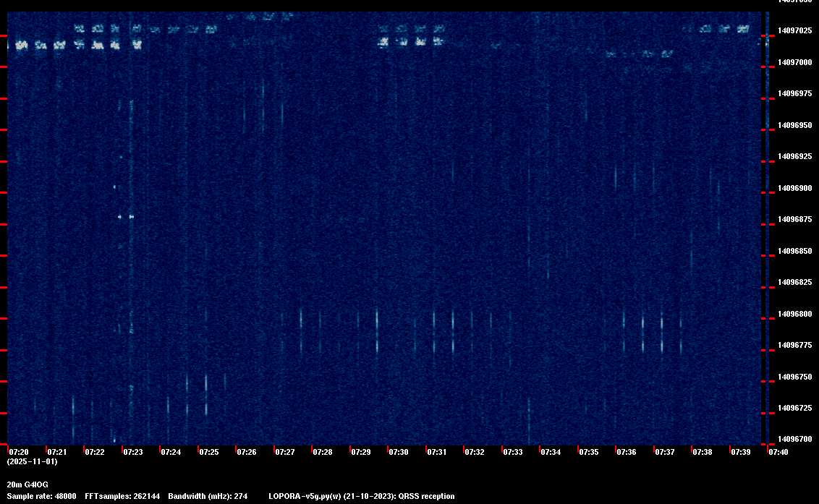The image size is (819, 504).
Task: Click the 07:21 time label
Action: tap(57, 452)
